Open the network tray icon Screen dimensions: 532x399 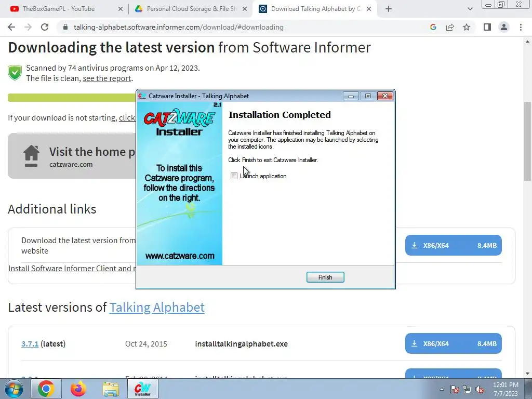tap(467, 389)
